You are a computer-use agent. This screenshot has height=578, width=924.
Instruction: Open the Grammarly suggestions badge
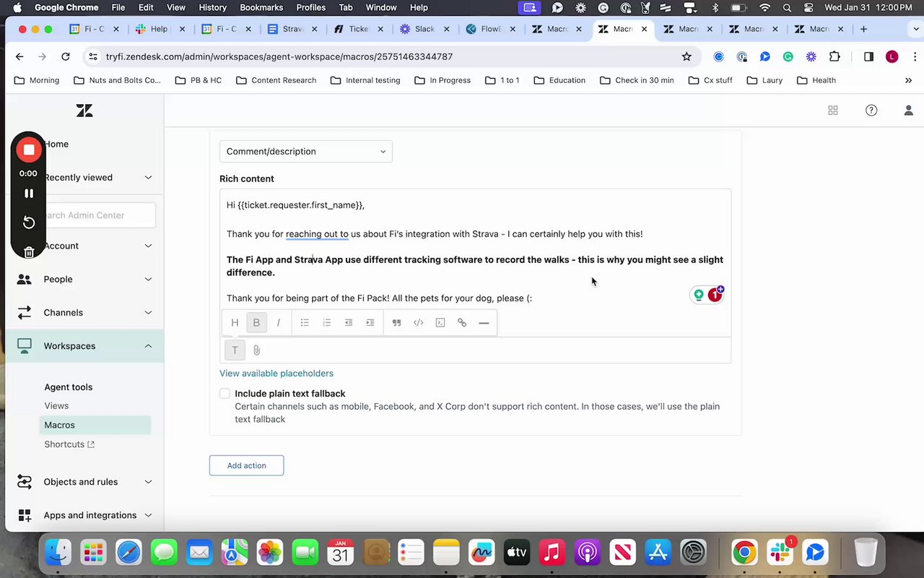pos(715,294)
